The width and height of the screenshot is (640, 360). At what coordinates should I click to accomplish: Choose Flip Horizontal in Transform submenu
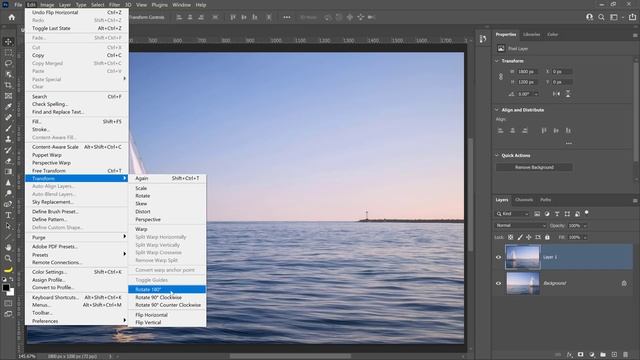(x=167, y=315)
